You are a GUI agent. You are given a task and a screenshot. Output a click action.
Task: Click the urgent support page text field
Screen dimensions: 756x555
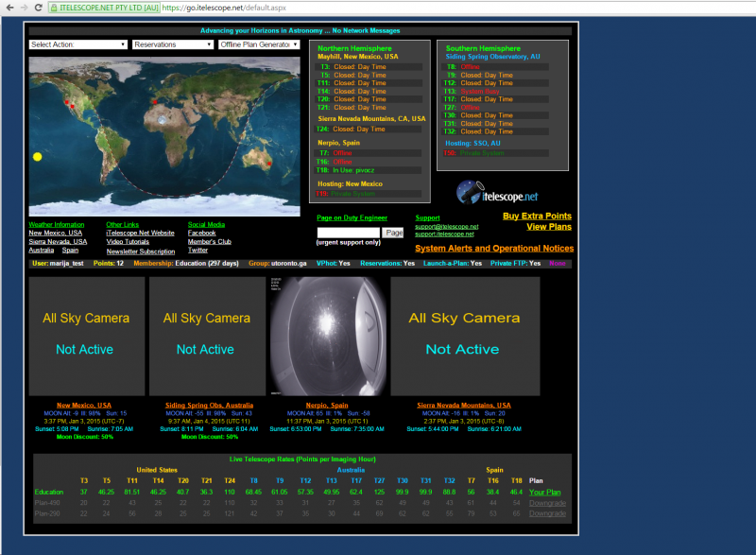(348, 233)
